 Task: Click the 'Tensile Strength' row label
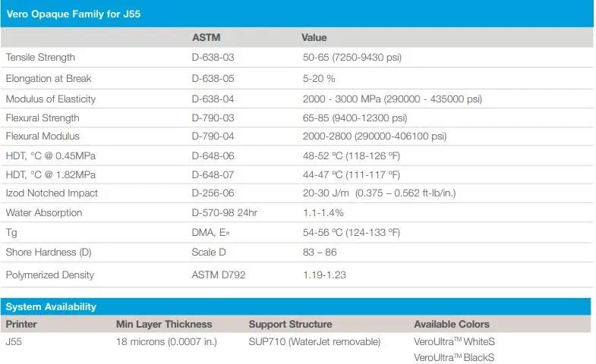(40, 58)
